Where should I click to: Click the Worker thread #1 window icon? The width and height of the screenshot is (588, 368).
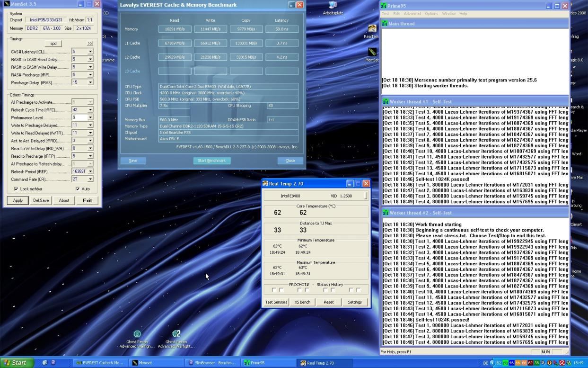(386, 101)
